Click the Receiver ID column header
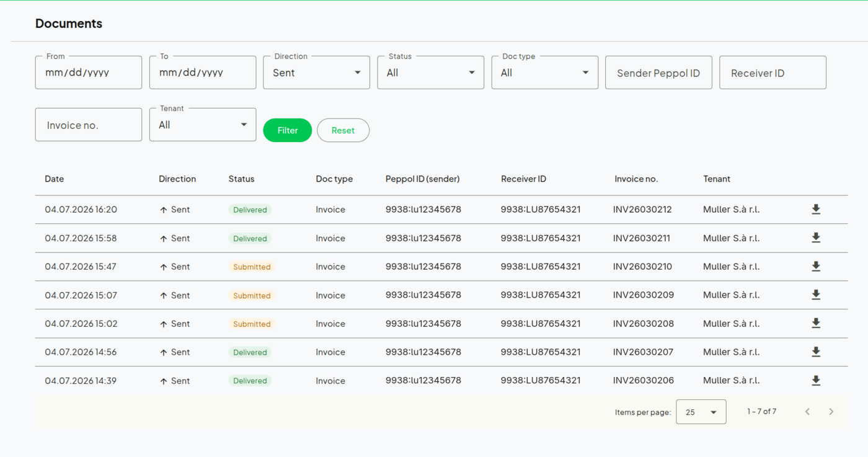Viewport: 868px width, 457px height. click(x=524, y=179)
